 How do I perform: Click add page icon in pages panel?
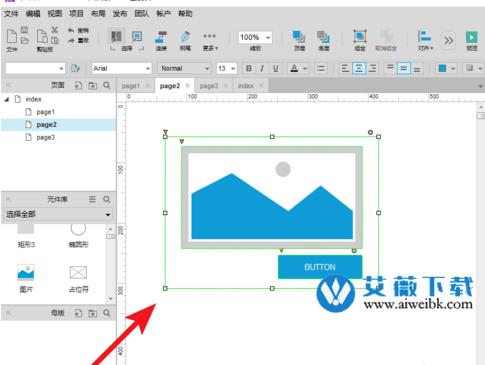pyautogui.click(x=78, y=86)
